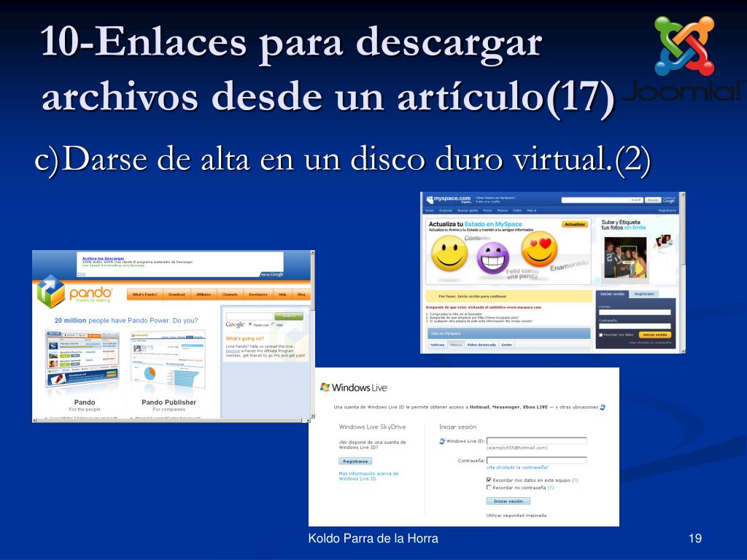Open Pando 'Download' menu item

[x=177, y=295]
